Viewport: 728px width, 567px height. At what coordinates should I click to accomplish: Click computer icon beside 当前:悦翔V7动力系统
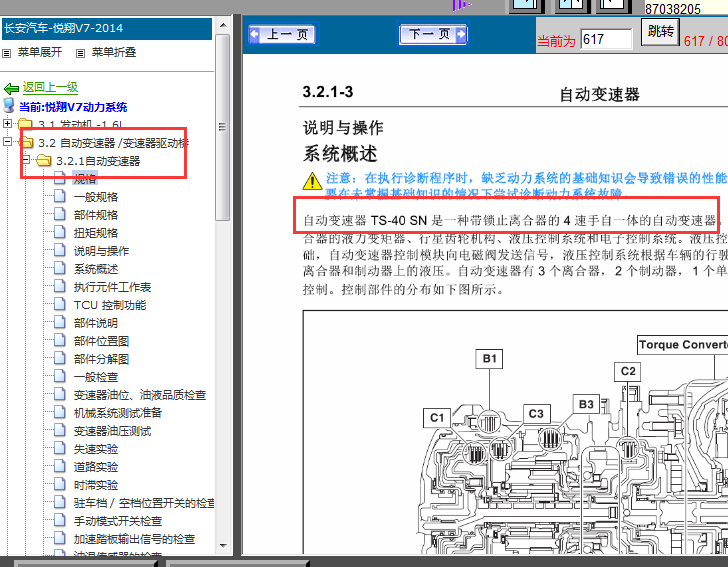[9, 105]
